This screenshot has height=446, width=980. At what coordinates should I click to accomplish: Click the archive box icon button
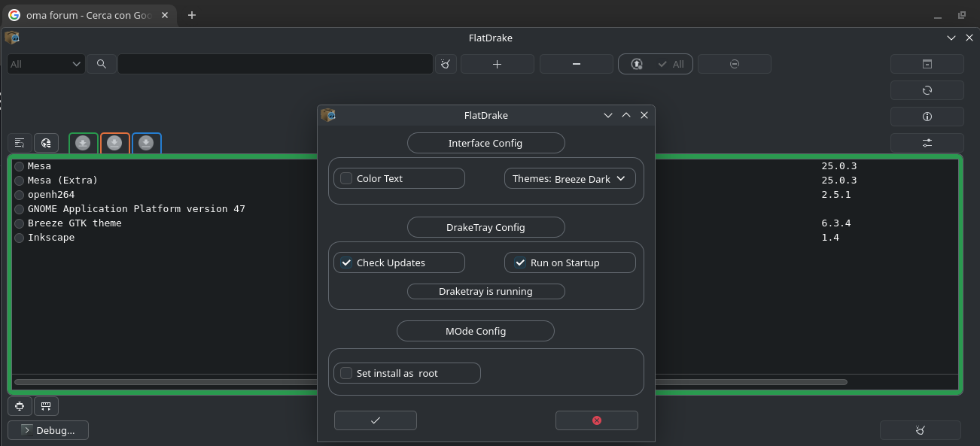point(927,64)
